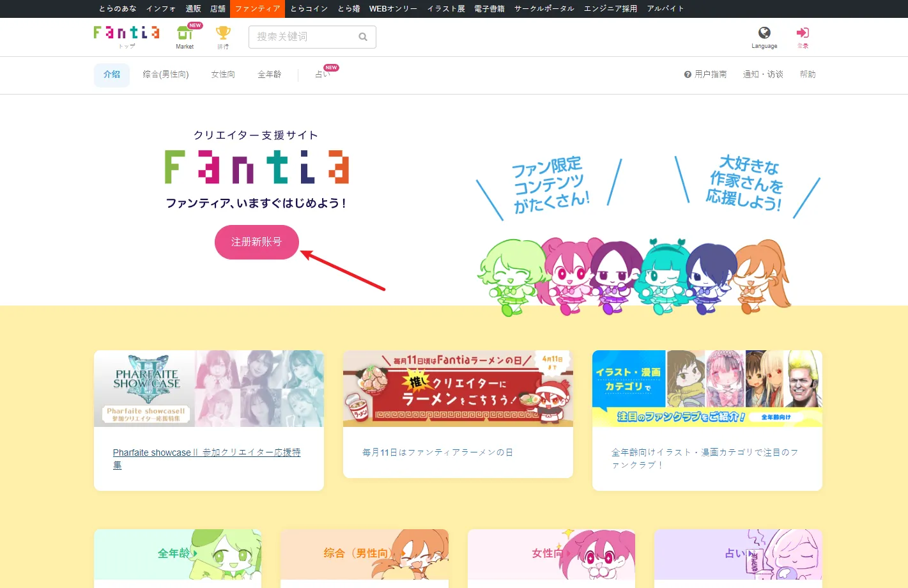Expand the 占い category via its arrow
This screenshot has width=908, height=588.
(x=749, y=552)
